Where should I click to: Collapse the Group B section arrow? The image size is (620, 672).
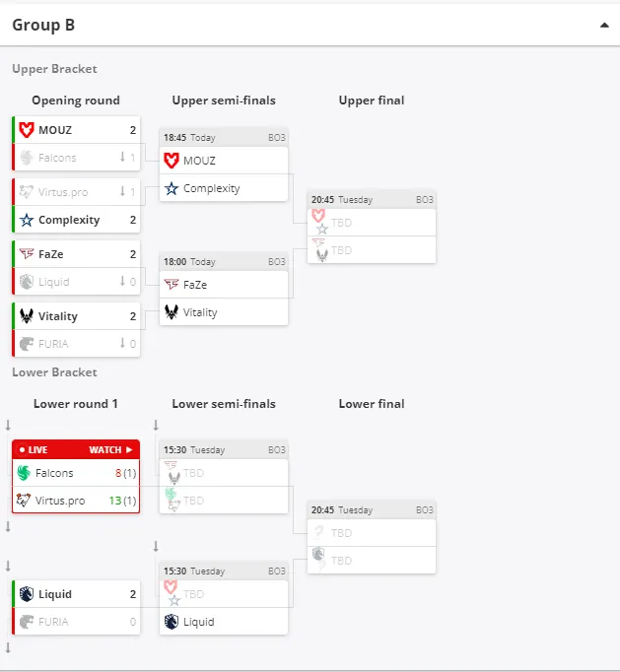[x=604, y=25]
